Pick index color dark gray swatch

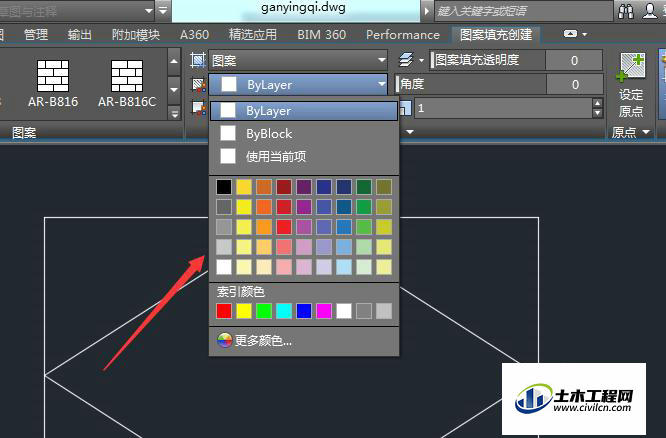[364, 311]
